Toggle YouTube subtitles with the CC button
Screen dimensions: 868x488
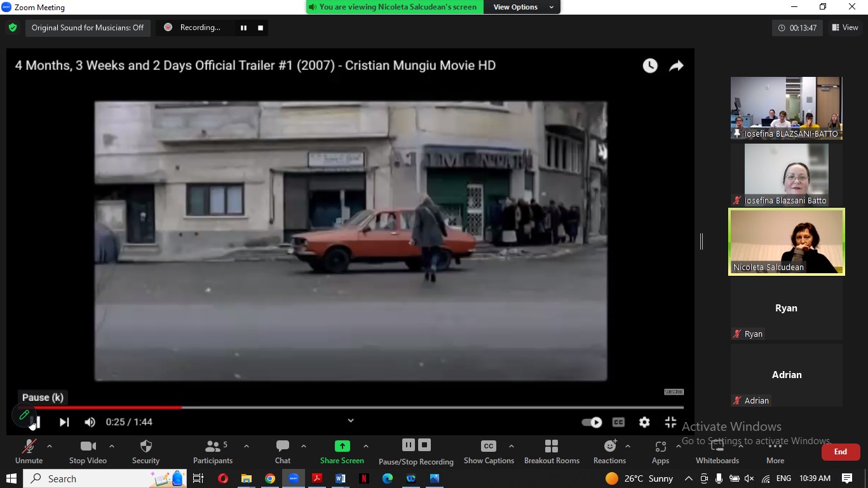click(618, 422)
